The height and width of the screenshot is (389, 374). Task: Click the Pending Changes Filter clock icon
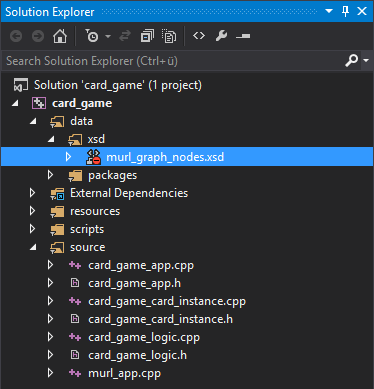click(x=92, y=36)
